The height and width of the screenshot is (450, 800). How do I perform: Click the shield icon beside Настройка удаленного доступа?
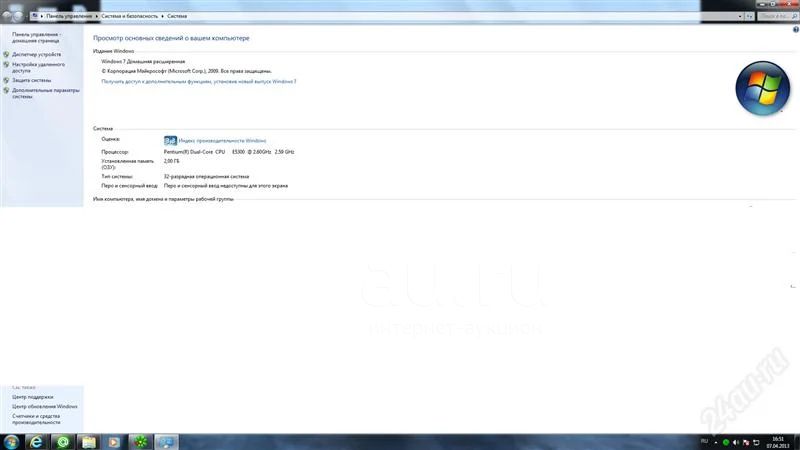(6, 65)
